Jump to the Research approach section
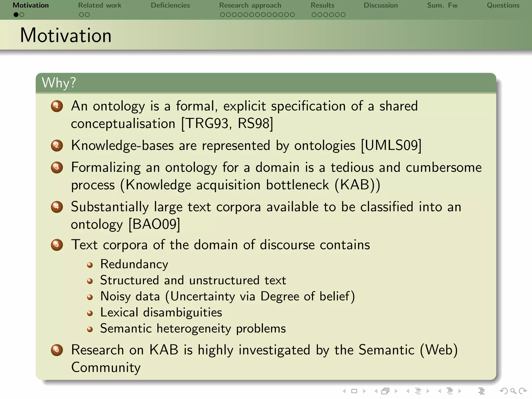Screen dimensions: 532x399 (250, 5)
